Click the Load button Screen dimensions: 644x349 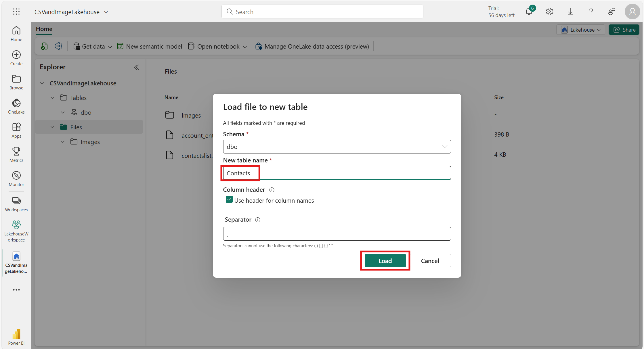385,261
